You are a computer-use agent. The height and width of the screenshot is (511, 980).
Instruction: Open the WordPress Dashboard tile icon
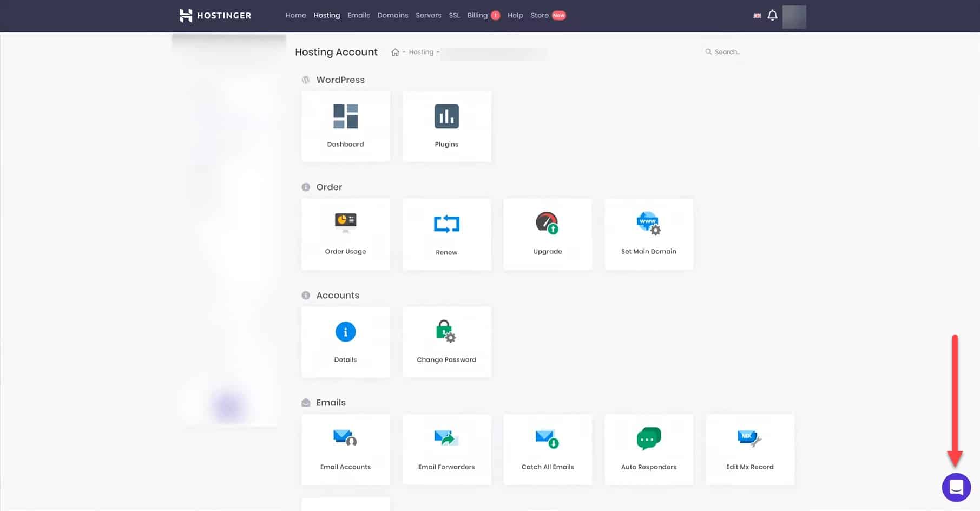[345, 116]
